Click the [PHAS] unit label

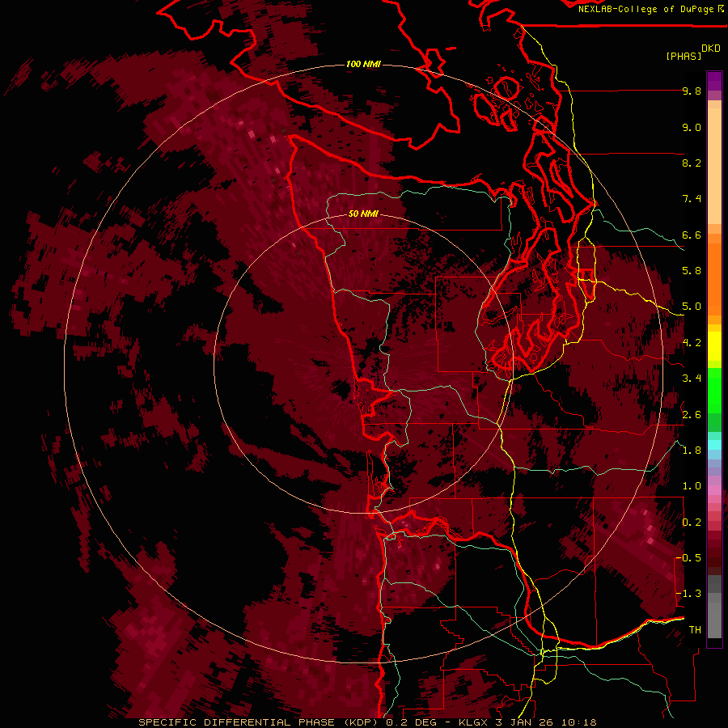[x=684, y=56]
